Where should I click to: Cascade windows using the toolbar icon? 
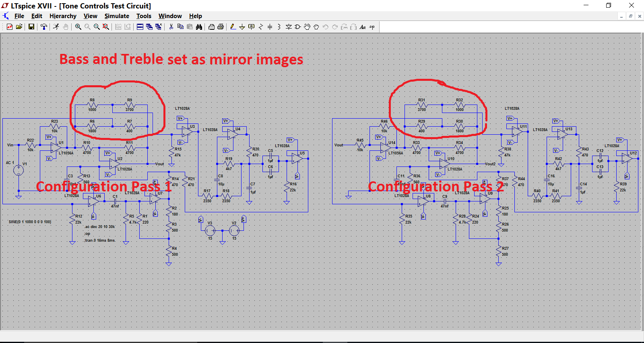[149, 27]
